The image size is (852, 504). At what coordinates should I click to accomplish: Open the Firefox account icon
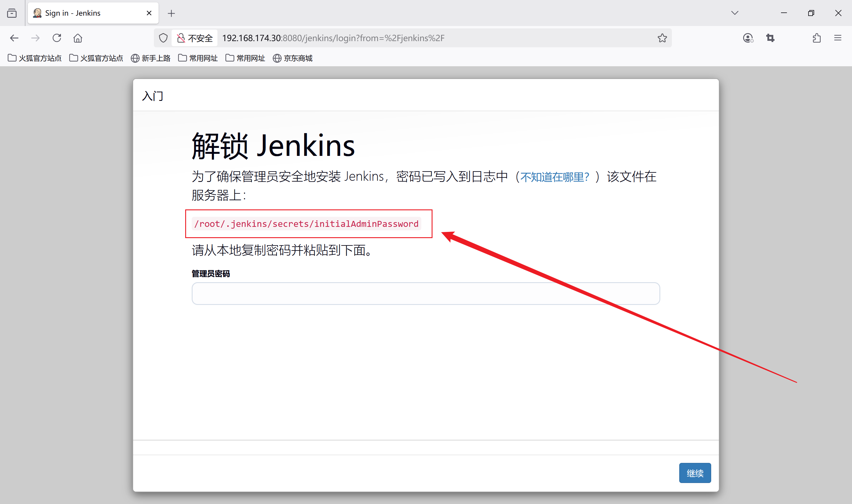[x=748, y=38]
